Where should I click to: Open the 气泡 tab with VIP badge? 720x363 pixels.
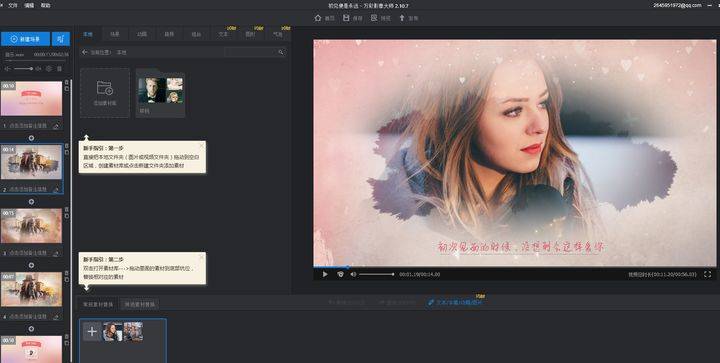click(278, 34)
